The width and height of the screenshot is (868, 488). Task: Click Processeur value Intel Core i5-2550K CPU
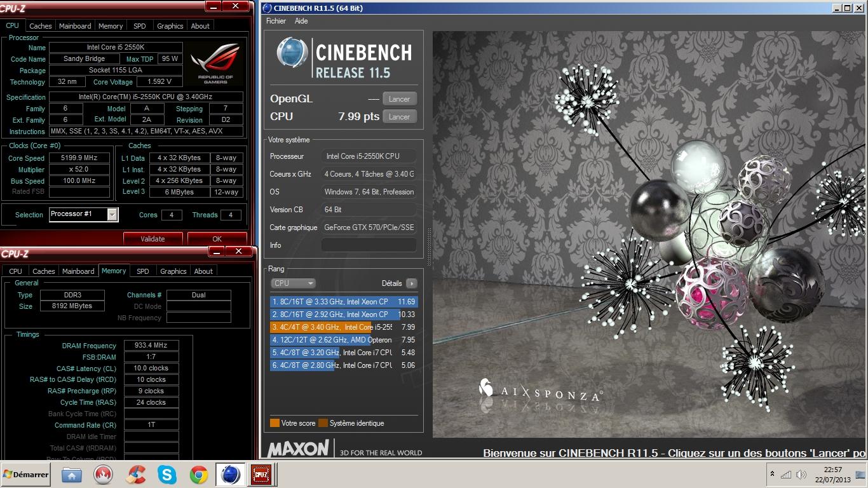tap(369, 156)
